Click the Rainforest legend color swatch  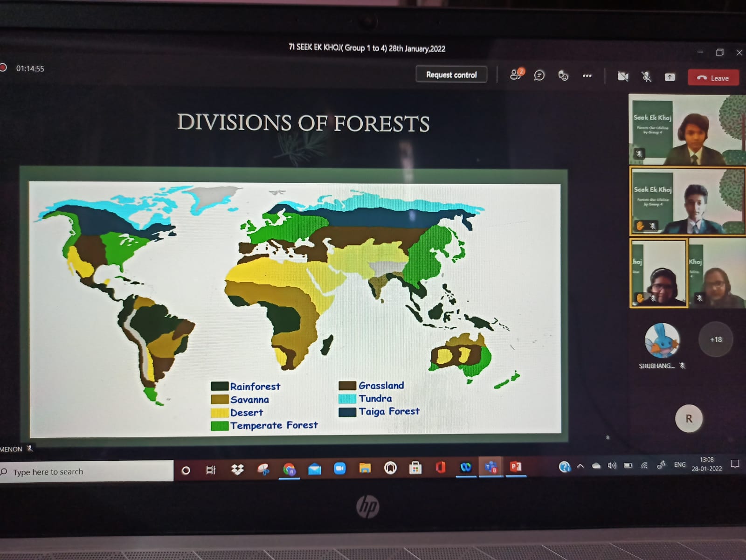coord(219,386)
